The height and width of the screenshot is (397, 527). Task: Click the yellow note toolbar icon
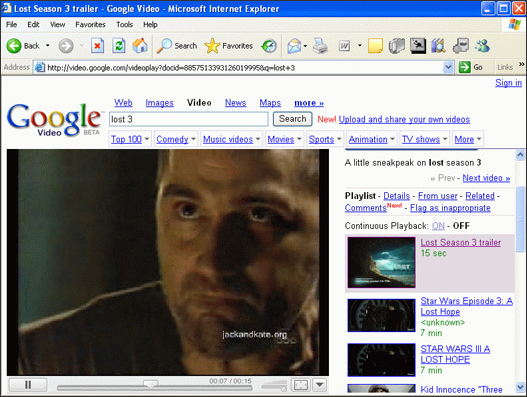click(375, 46)
